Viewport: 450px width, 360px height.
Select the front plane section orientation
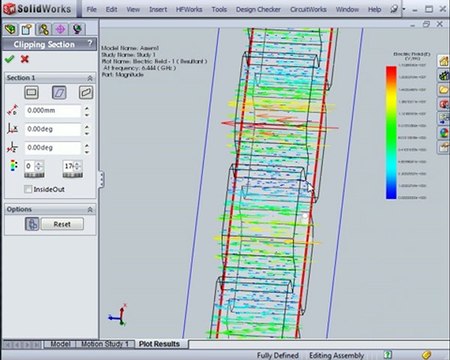[x=32, y=92]
